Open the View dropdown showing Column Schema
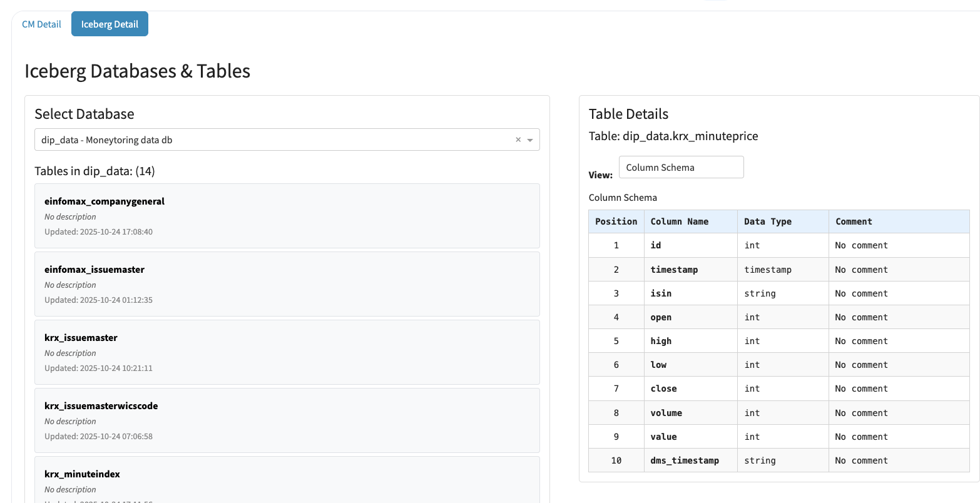980x503 pixels. pos(681,168)
